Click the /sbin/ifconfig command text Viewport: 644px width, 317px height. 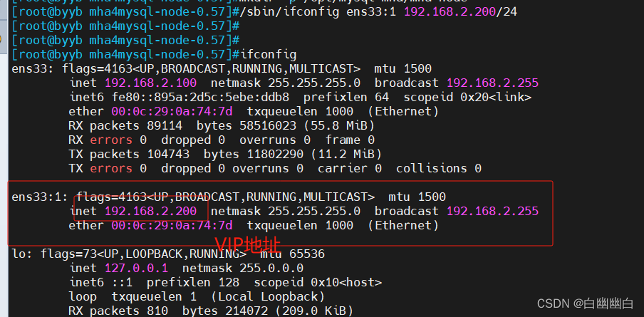point(275,11)
